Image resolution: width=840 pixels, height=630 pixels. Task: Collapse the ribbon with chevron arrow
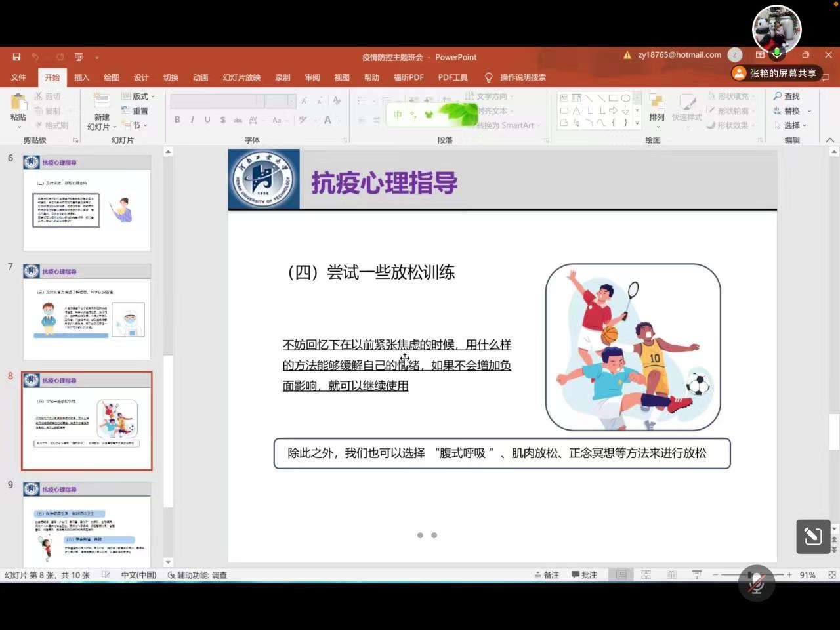[x=829, y=140]
